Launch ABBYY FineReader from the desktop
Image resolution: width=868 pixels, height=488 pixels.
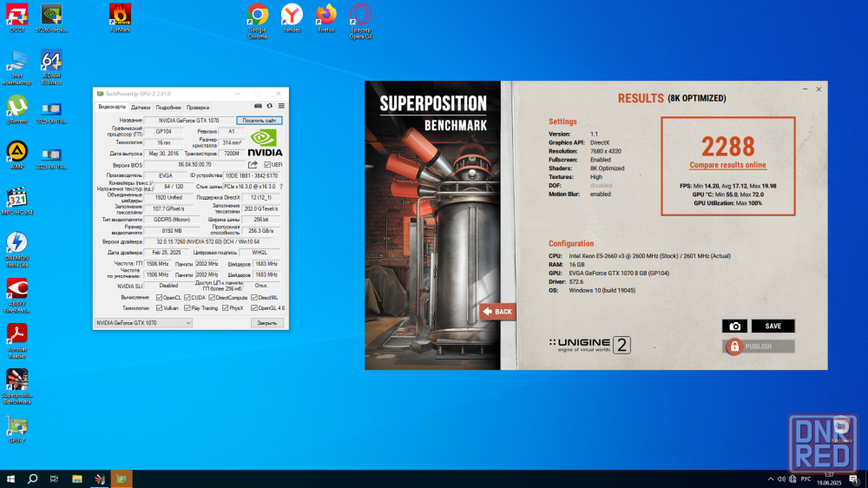pos(17,296)
